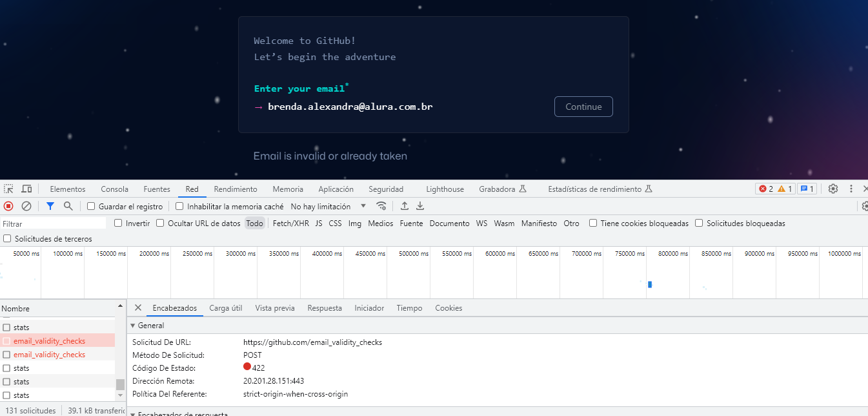Enable Guardar el registro checkbox
The width and height of the screenshot is (868, 416).
[91, 207]
